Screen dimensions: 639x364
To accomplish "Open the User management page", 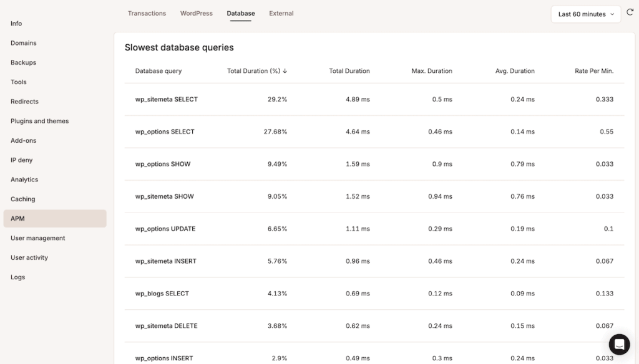I will pos(36,237).
